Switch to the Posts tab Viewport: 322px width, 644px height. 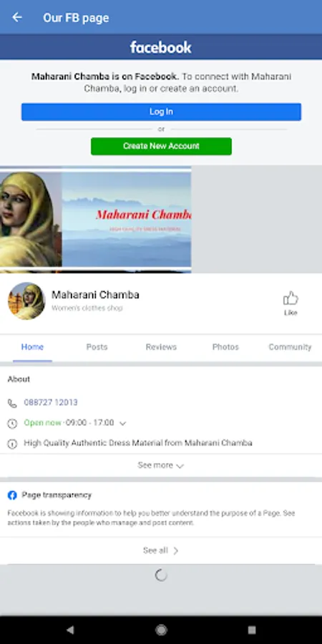[97, 347]
